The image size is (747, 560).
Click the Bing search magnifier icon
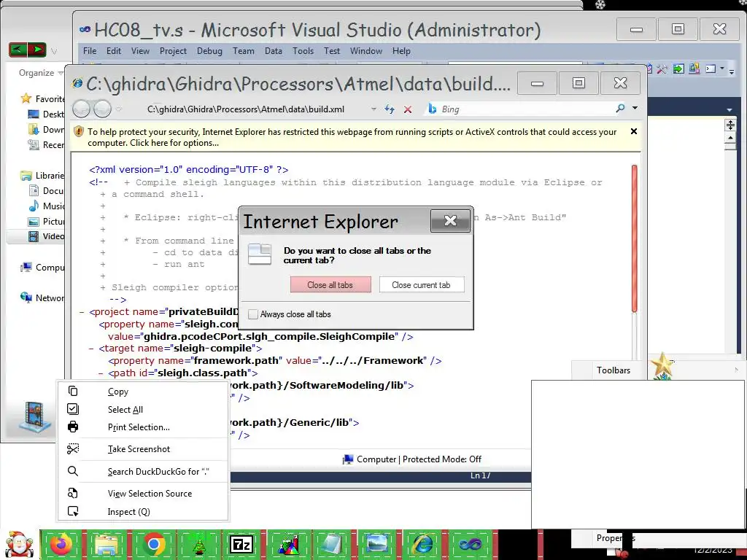[x=620, y=109]
